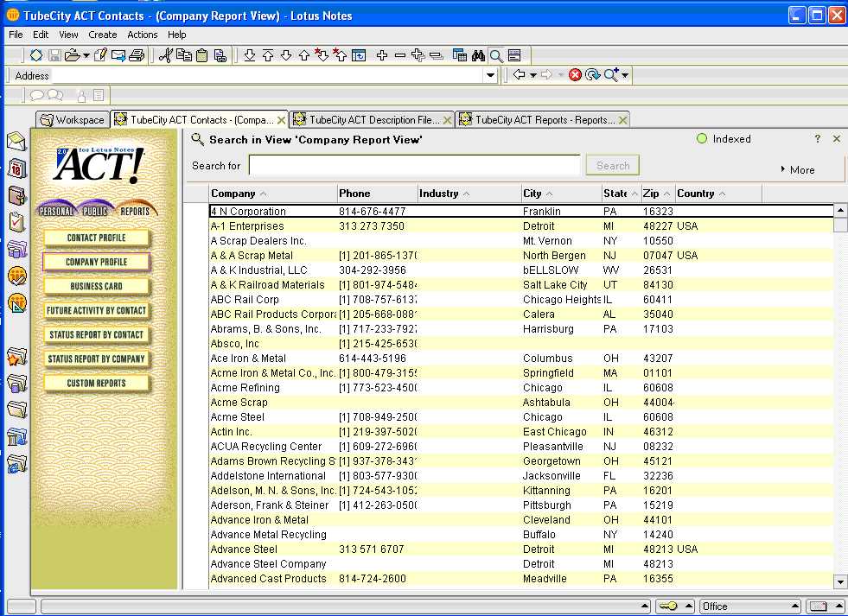The image size is (848, 616).
Task: Click the Contact Profile button
Action: point(96,238)
